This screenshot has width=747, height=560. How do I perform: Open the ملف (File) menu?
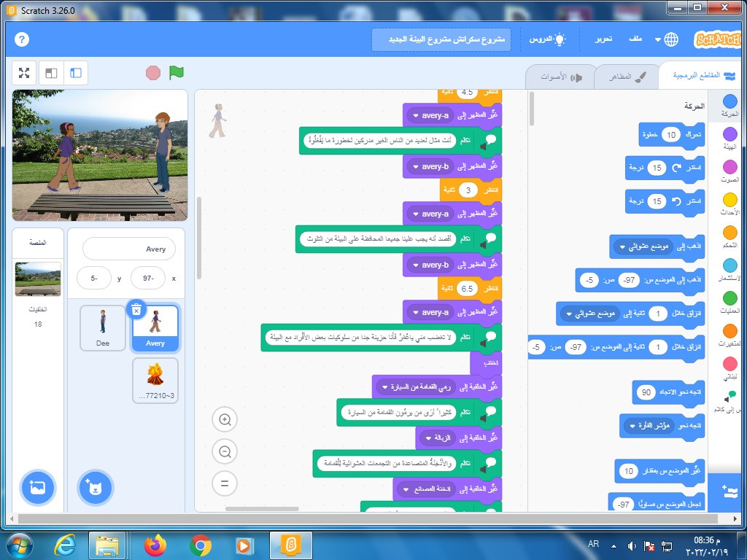pyautogui.click(x=635, y=39)
